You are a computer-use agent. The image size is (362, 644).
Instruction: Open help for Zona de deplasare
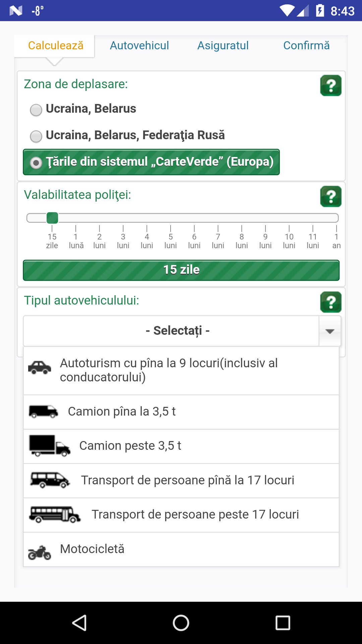pos(330,86)
